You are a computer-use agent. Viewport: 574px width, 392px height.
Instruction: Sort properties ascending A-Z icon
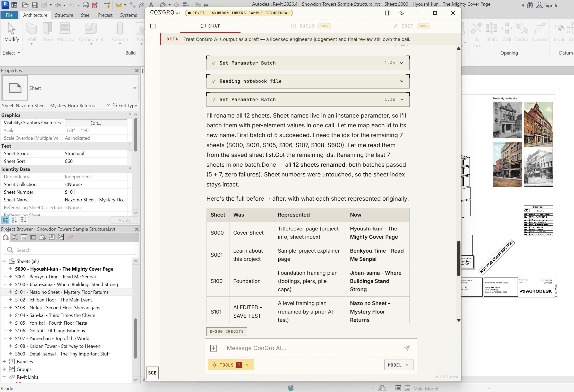coord(14,220)
